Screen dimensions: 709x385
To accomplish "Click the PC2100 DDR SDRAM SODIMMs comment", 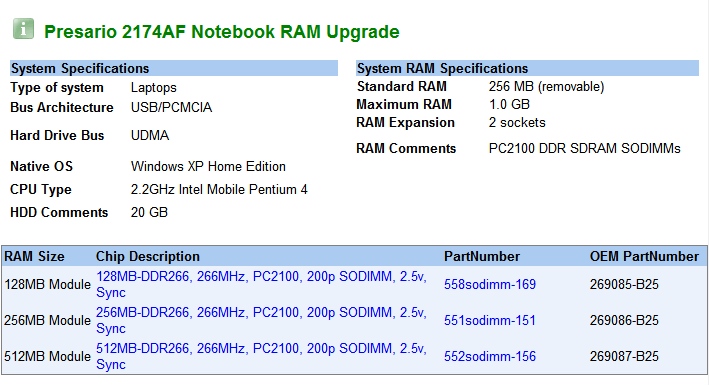I will tap(584, 148).
